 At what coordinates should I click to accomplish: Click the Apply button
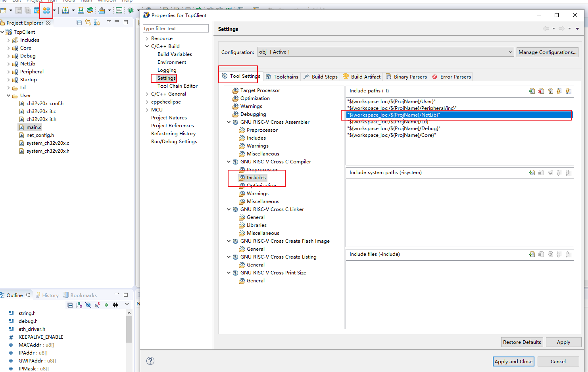pyautogui.click(x=563, y=342)
